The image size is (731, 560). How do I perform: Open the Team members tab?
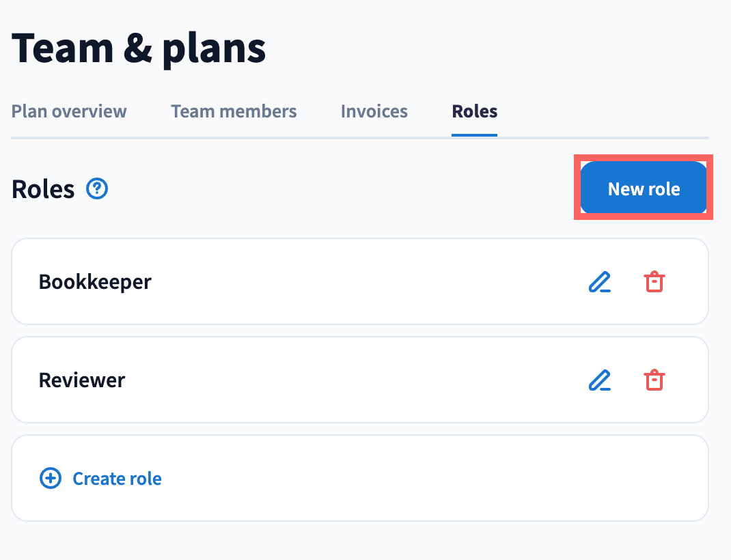coord(234,111)
